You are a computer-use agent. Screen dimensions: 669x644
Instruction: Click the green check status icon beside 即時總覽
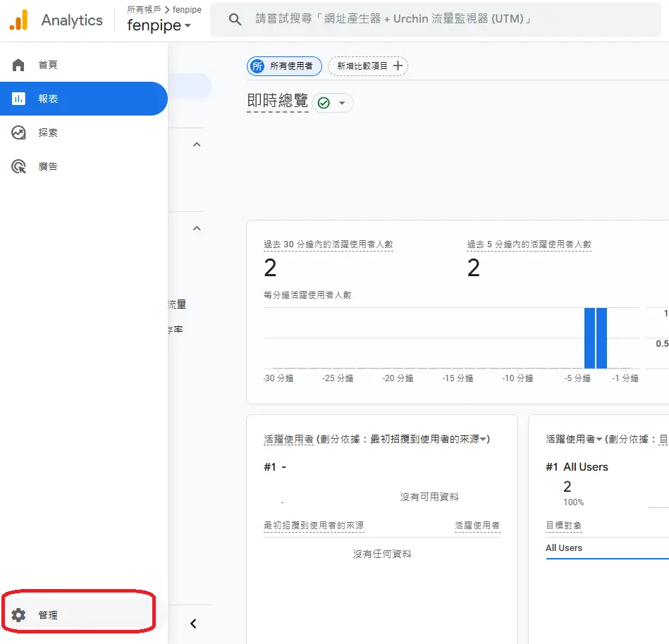point(322,102)
